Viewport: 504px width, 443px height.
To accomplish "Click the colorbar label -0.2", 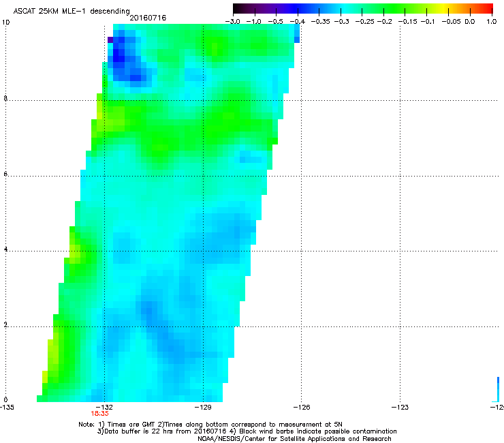I will tap(384, 22).
